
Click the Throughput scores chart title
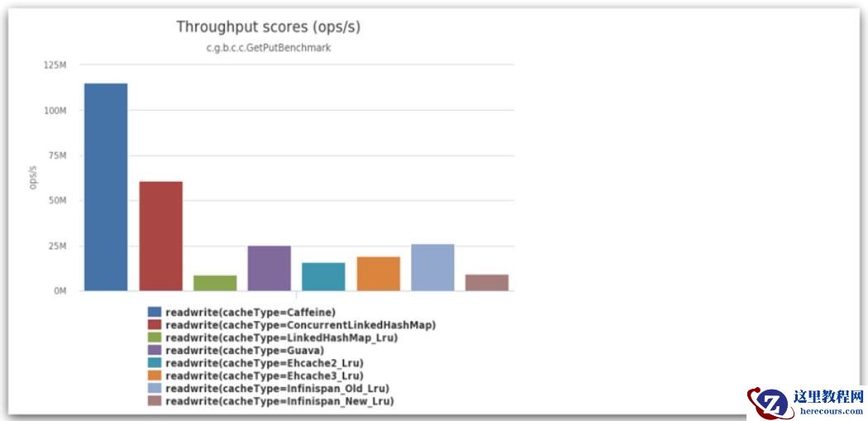point(269,26)
